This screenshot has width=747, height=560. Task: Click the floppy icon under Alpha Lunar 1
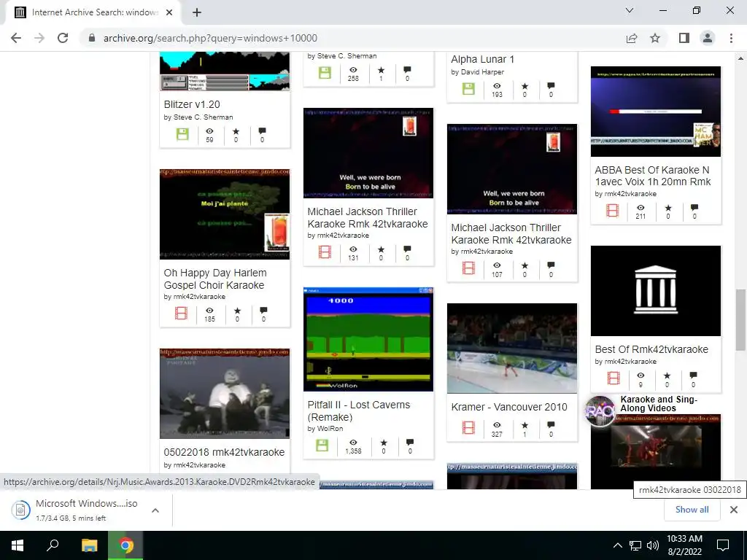click(x=468, y=89)
